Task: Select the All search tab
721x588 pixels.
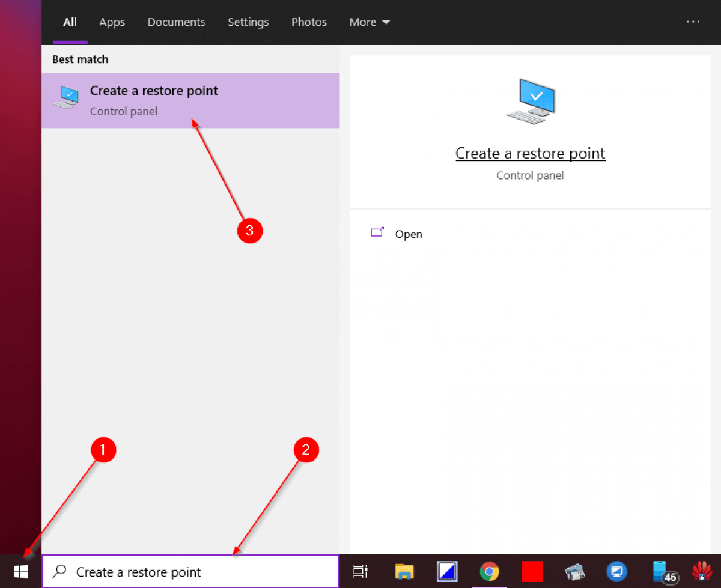Action: click(x=70, y=22)
